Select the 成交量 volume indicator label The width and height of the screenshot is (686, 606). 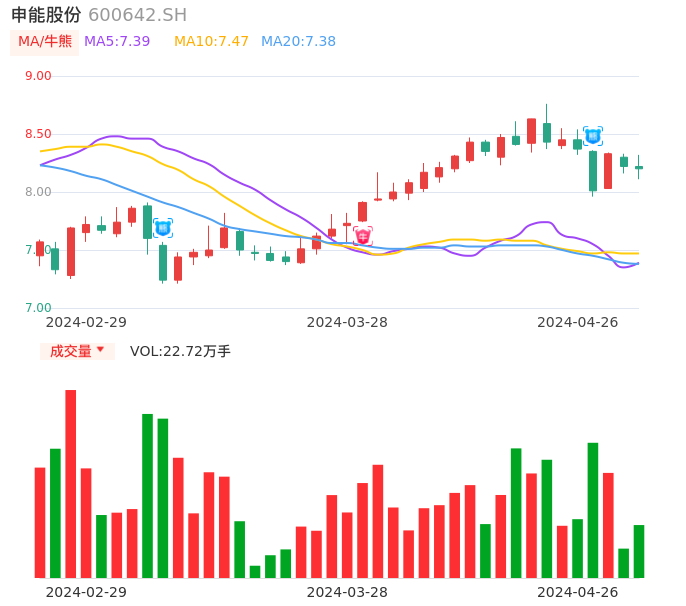(70, 351)
